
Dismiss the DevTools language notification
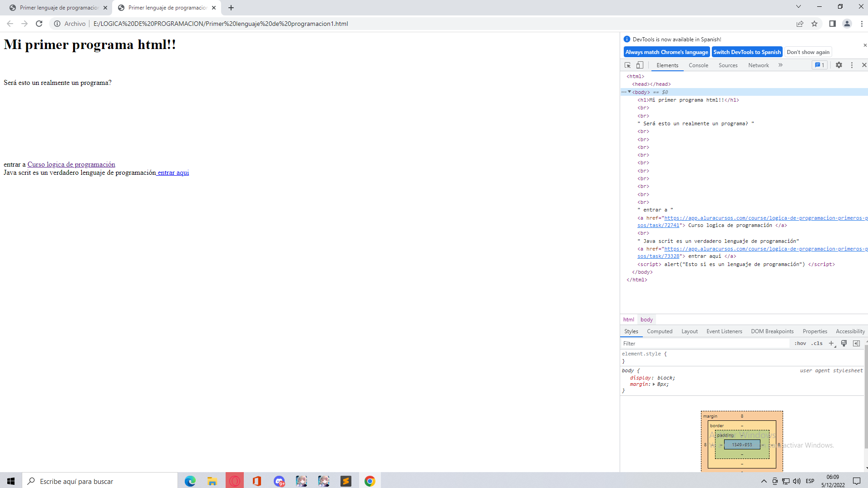coord(865,45)
